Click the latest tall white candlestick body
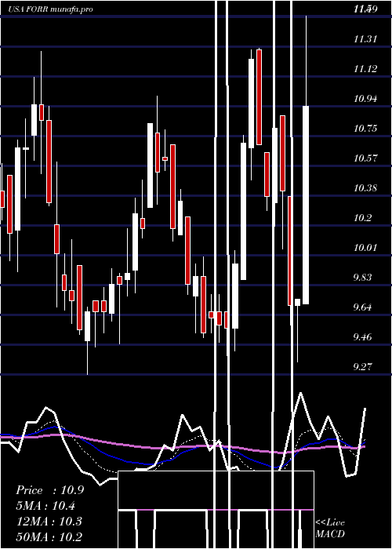 (306, 205)
